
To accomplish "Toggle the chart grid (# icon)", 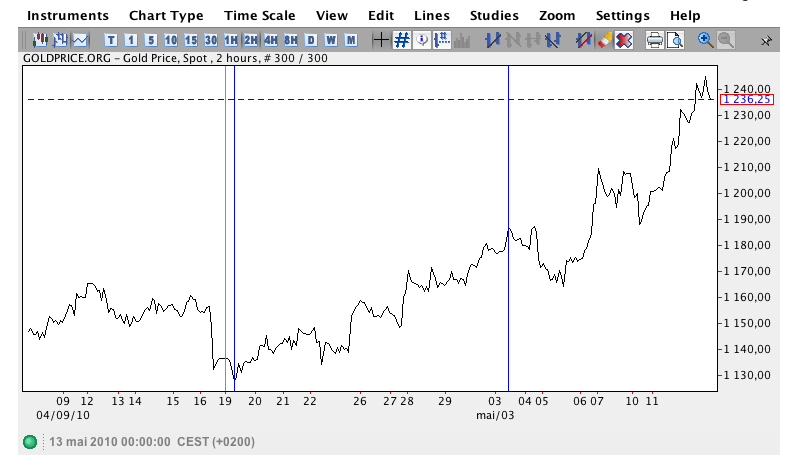I will click(401, 40).
